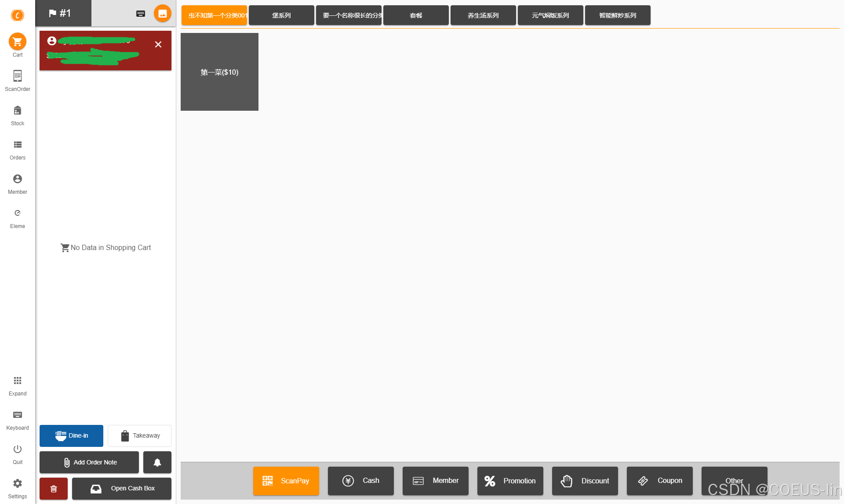Click the orange image toggle icon

coord(162,14)
